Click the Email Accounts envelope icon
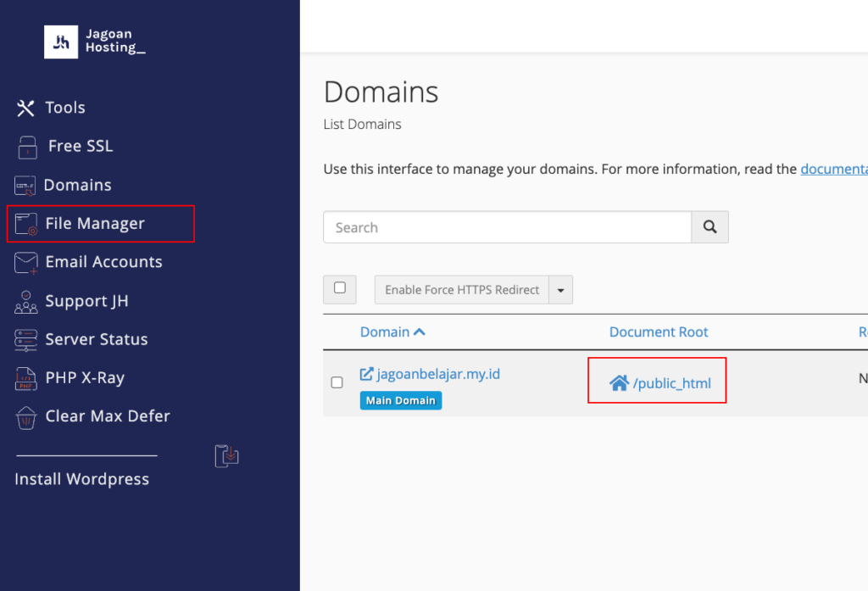This screenshot has height=591, width=868. [x=26, y=263]
